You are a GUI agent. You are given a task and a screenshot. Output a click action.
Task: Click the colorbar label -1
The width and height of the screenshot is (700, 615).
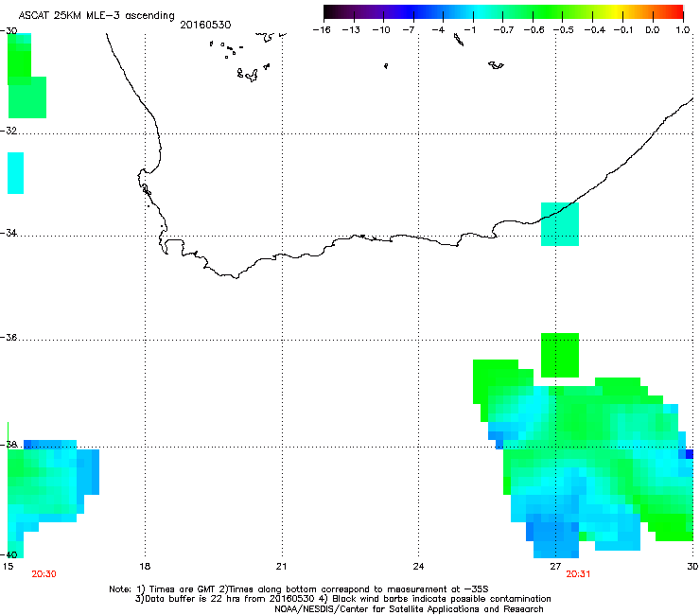tap(469, 30)
